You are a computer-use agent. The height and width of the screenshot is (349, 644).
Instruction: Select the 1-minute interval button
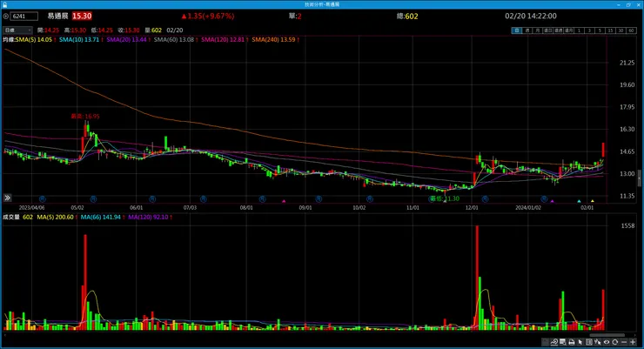coord(579,30)
